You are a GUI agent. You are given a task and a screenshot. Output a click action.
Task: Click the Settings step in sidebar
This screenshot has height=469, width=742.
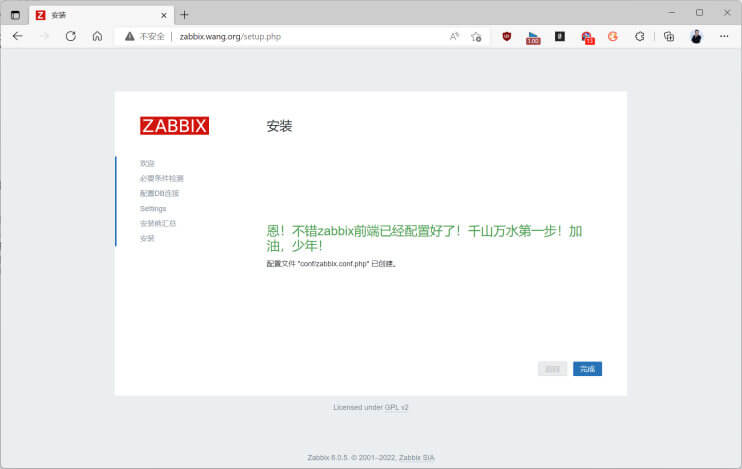tap(153, 208)
